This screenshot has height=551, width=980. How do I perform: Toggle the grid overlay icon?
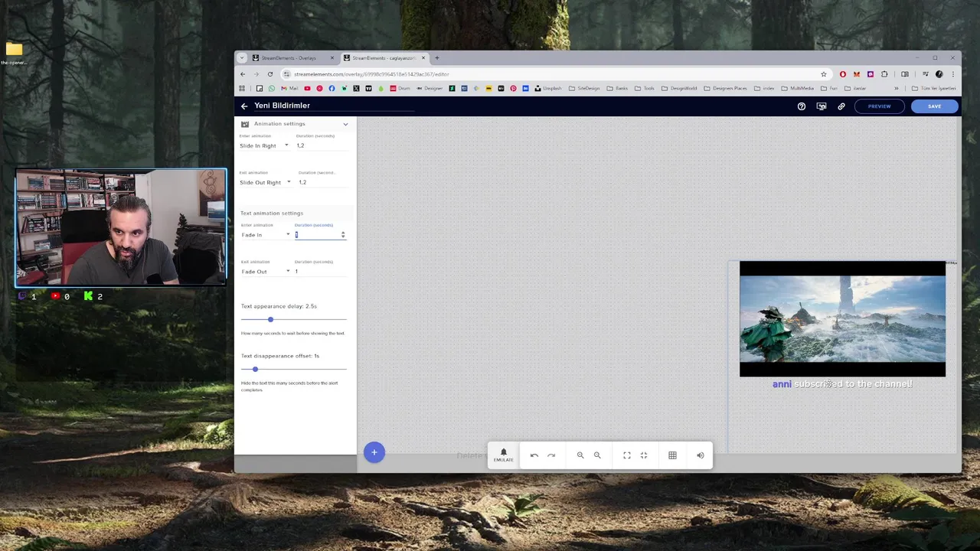672,455
